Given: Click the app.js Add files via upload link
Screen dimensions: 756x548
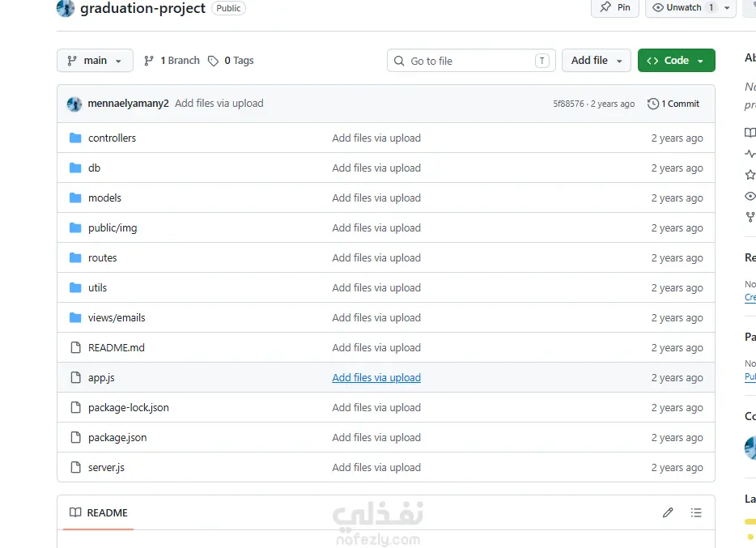Looking at the screenshot, I should [x=376, y=377].
